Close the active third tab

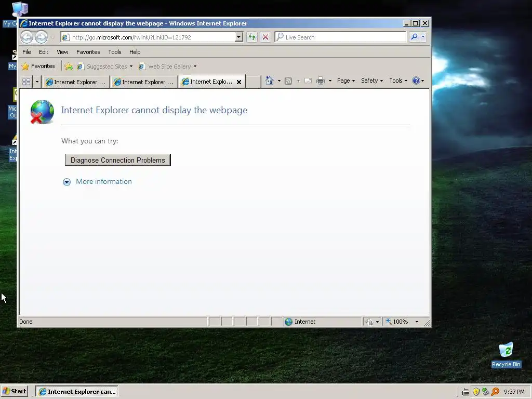[x=239, y=82]
